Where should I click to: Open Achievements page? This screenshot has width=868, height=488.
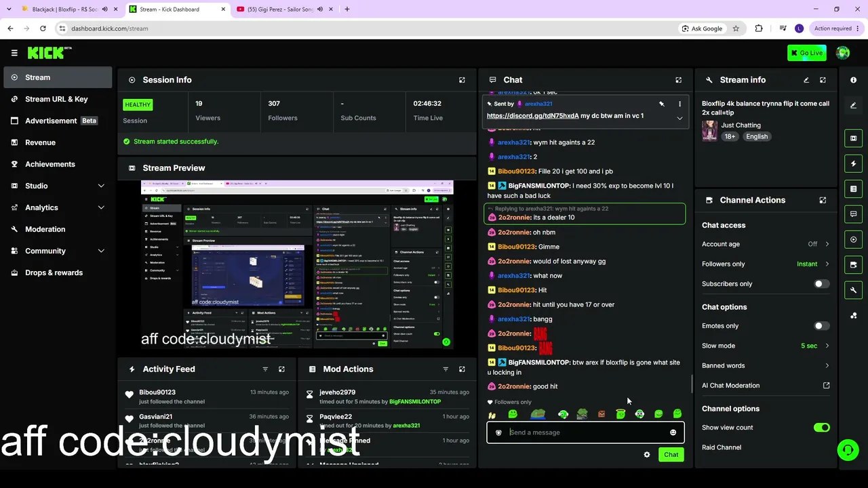point(58,164)
